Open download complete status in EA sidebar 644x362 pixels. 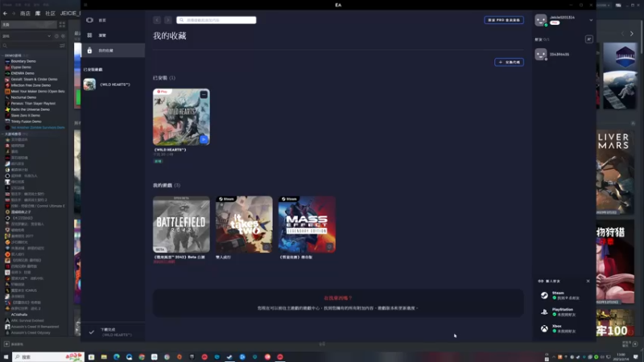point(113,332)
